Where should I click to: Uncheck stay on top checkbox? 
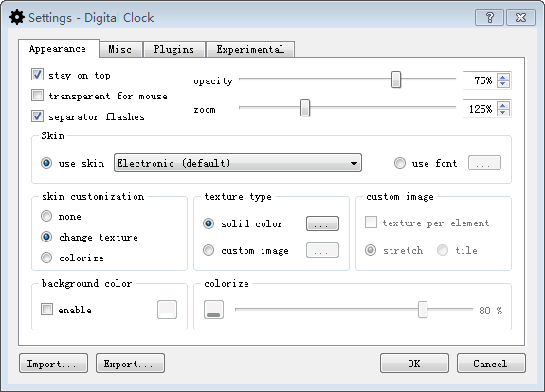point(37,75)
